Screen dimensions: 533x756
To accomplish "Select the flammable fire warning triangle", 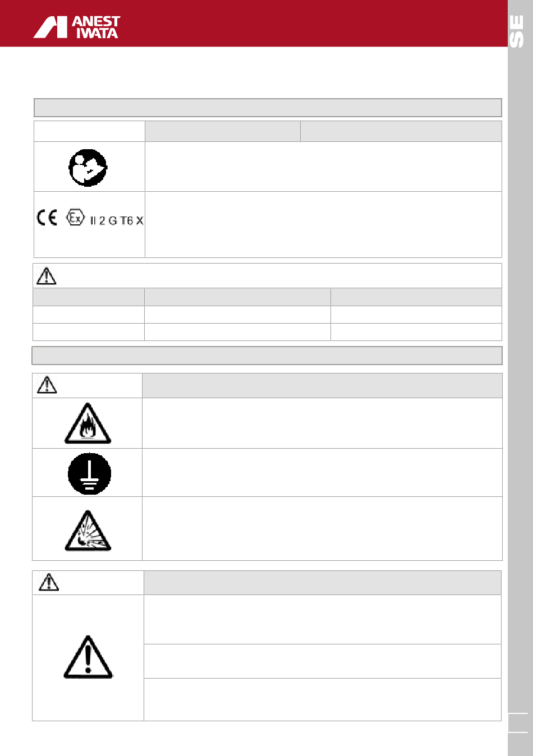I will 88,424.
